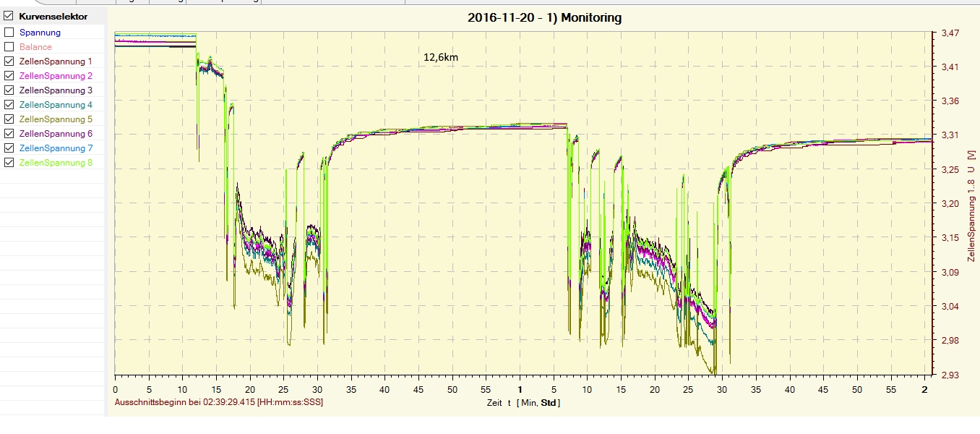Click the ZellenSpannung 5 curve name
Image resolution: width=980 pixels, height=434 pixels.
[x=56, y=119]
